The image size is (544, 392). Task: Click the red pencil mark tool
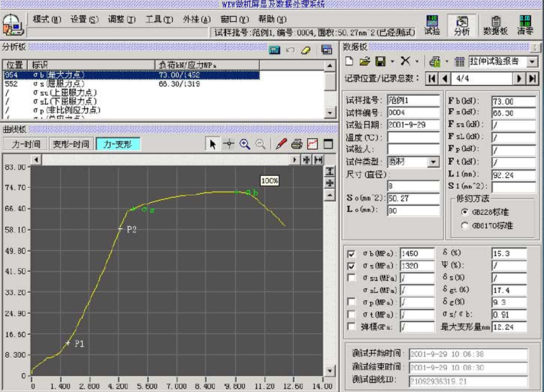click(281, 144)
